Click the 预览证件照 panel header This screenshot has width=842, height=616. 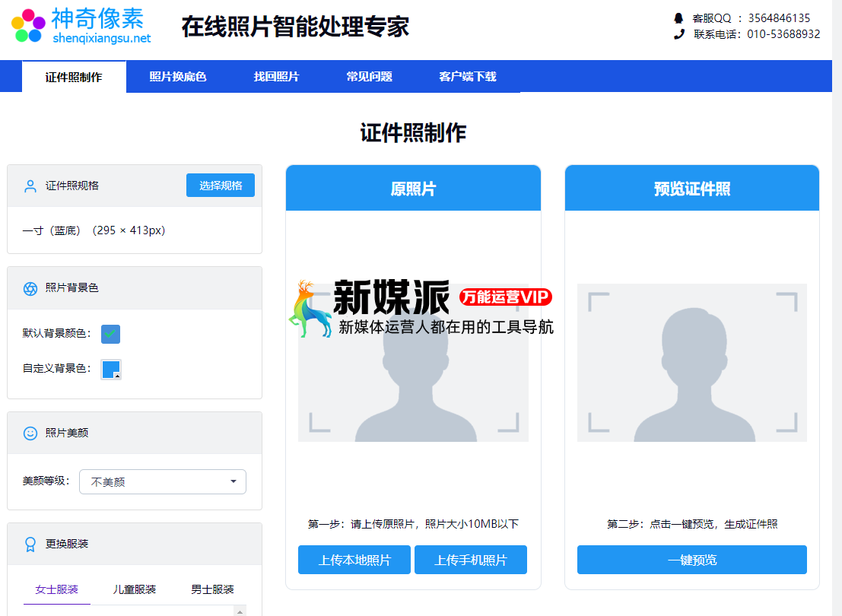pyautogui.click(x=691, y=188)
